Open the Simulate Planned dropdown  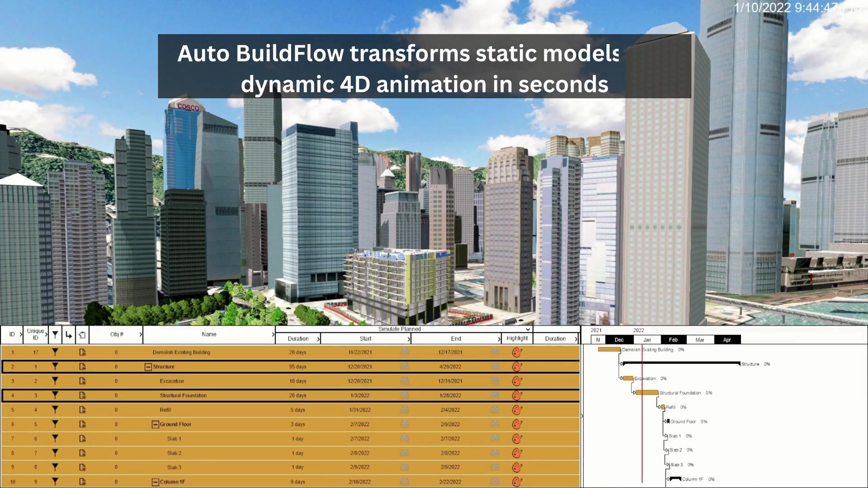(528, 329)
